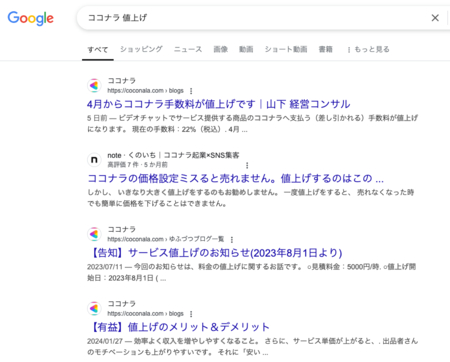Image resolution: width=450 pixels, height=362 pixels.
Task: Click ココナラ favicon of 告知 result
Action: click(x=94, y=234)
